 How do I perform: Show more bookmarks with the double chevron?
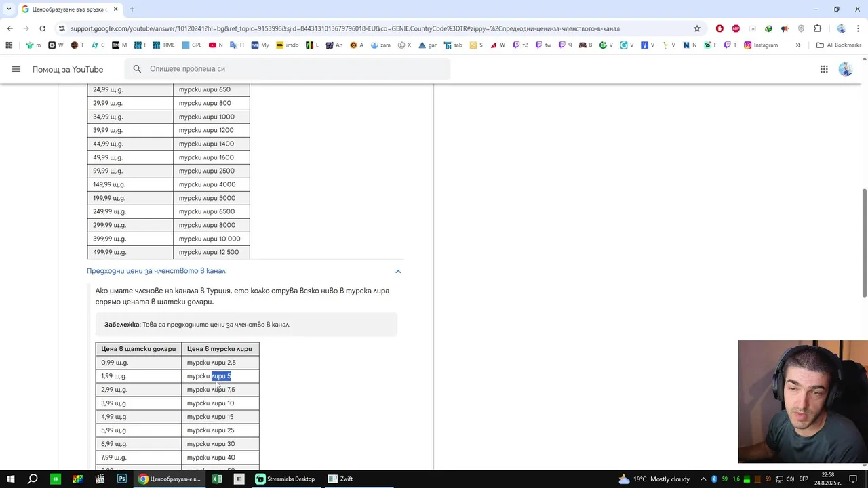[x=798, y=45]
